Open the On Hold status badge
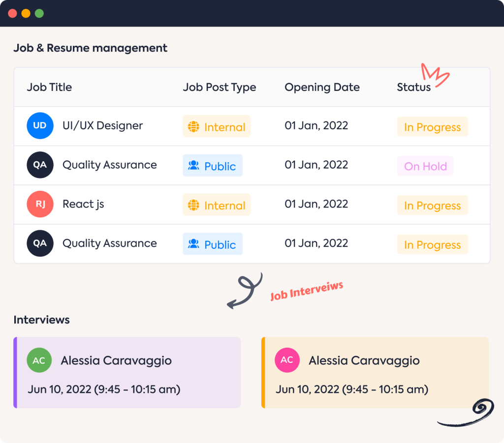504x443 pixels. click(x=425, y=166)
